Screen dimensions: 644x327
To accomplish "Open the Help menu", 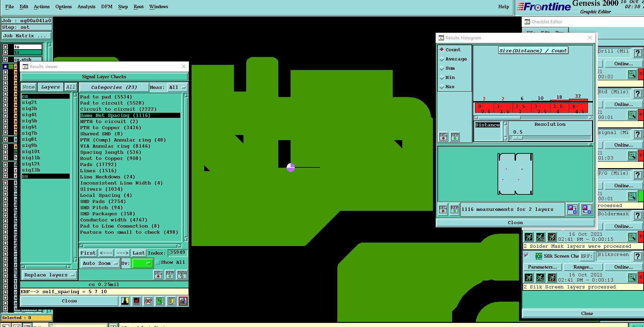I will coord(504,6).
